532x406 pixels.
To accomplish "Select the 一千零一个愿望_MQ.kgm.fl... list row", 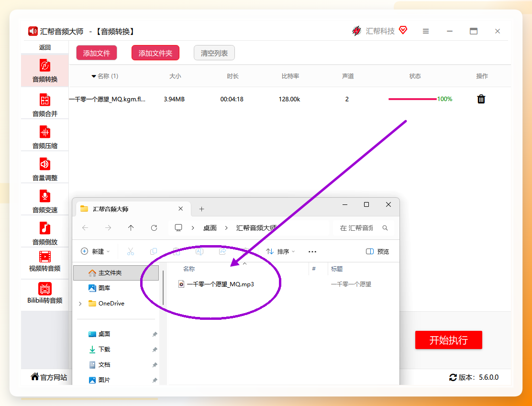I will coord(290,99).
